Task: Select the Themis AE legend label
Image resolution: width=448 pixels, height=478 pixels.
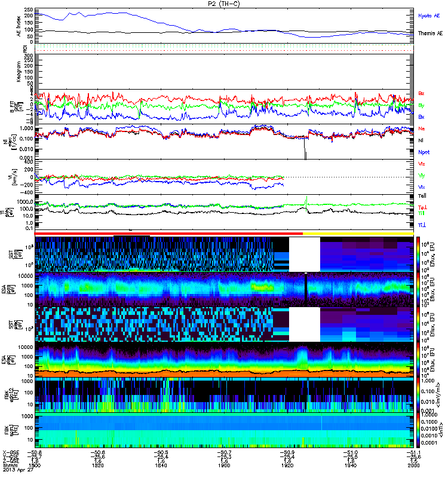Action: coord(430,33)
